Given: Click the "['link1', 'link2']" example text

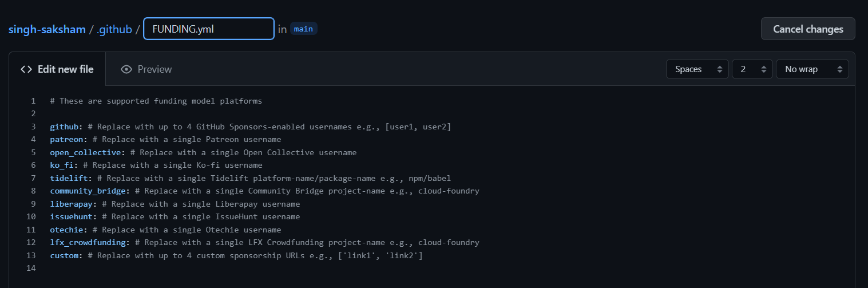Looking at the screenshot, I should coord(381,255).
